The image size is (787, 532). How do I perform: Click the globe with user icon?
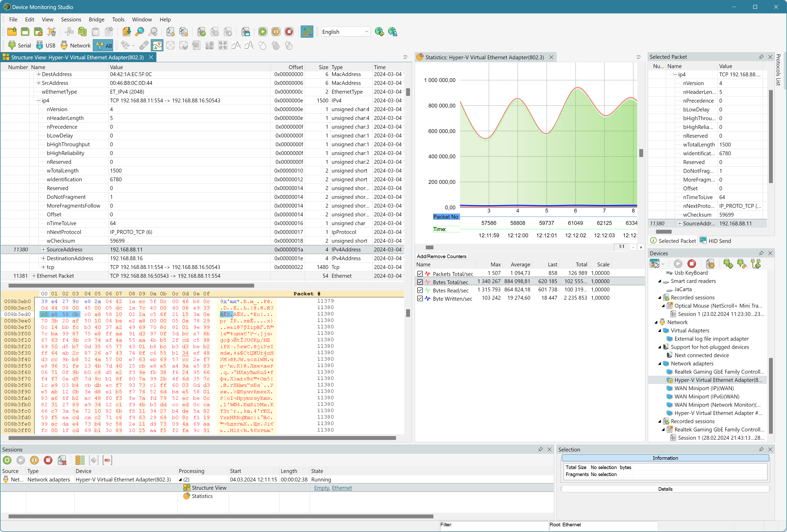392,32
